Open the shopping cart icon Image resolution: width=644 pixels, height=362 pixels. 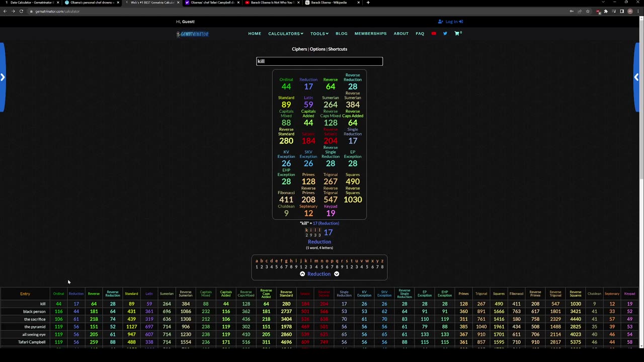point(457,33)
